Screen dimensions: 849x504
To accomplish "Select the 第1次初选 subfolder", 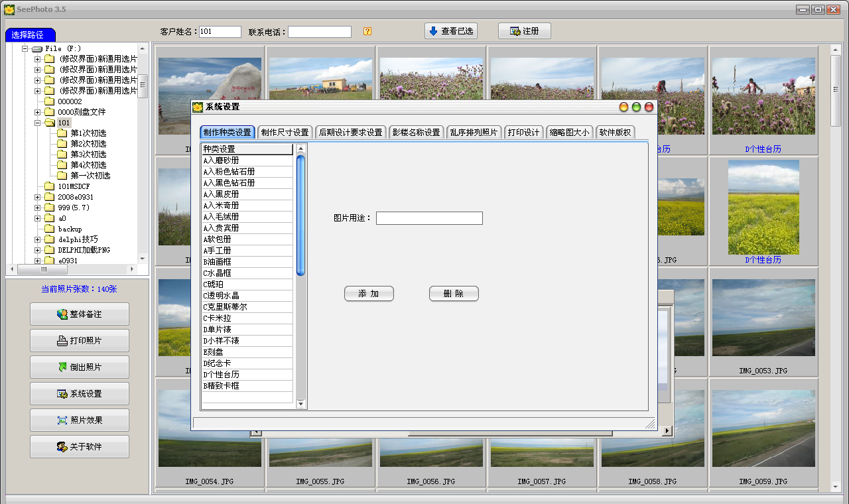I will coord(88,133).
